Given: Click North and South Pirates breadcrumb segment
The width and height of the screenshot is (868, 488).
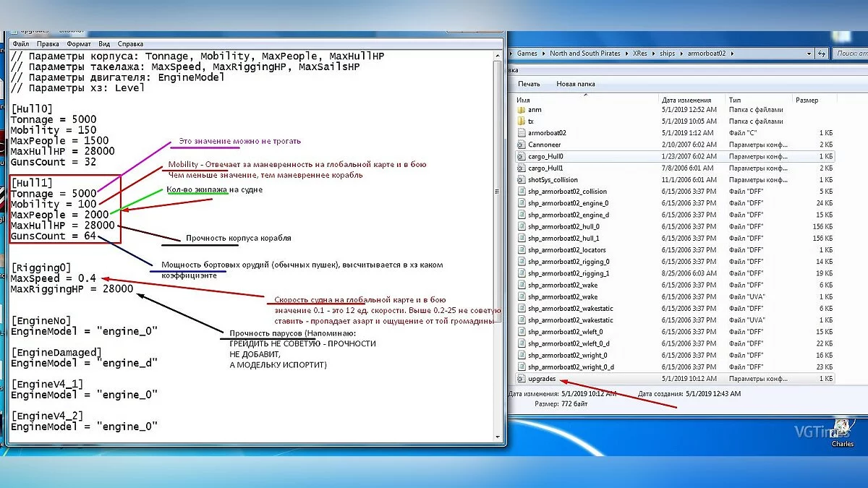Looking at the screenshot, I should coord(584,53).
